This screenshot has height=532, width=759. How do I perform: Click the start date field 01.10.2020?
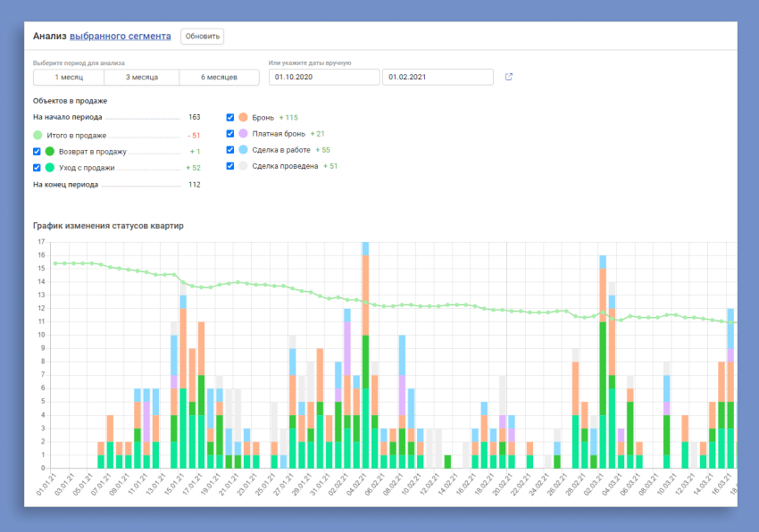(324, 78)
